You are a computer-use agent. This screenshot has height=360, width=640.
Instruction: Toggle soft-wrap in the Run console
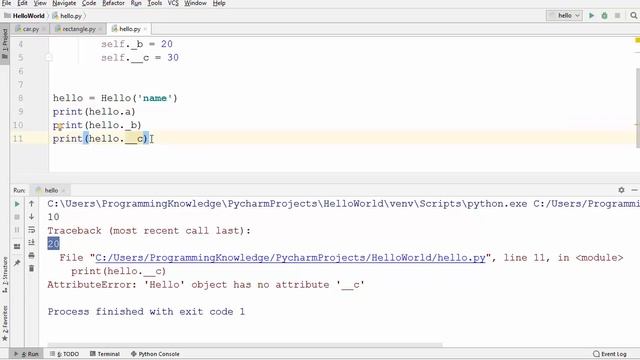31,230
